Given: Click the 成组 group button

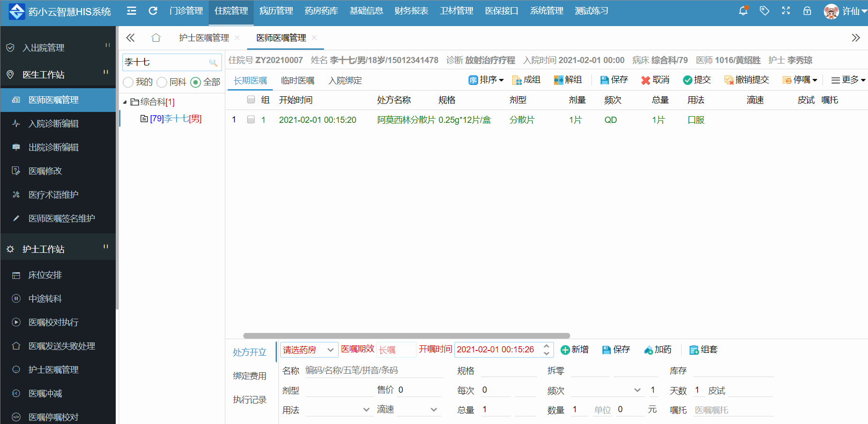Looking at the screenshot, I should click(526, 80).
